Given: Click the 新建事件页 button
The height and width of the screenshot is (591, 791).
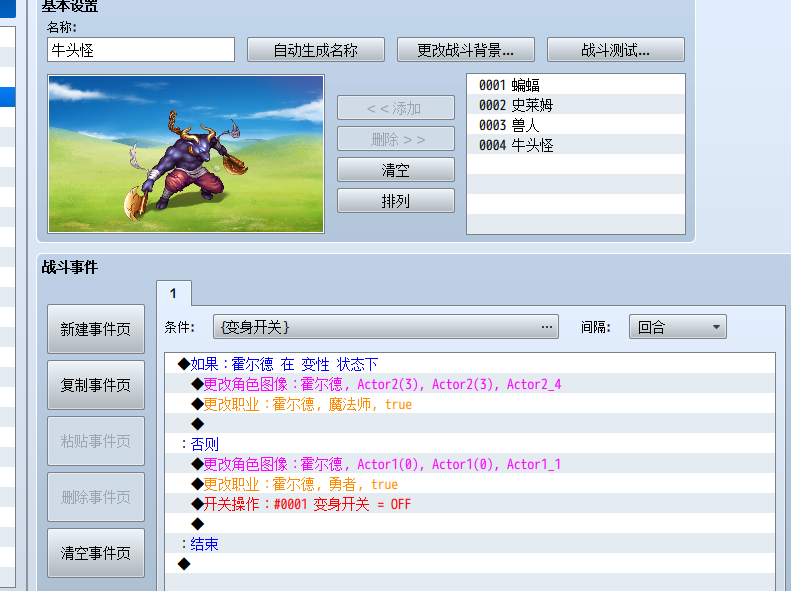Looking at the screenshot, I should [96, 329].
